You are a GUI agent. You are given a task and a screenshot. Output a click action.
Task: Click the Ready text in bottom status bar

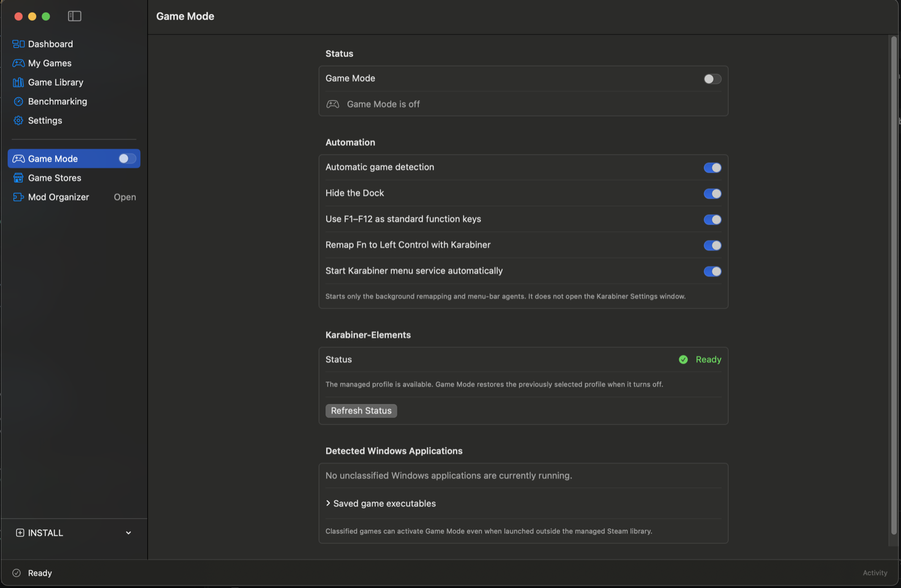[x=40, y=573]
